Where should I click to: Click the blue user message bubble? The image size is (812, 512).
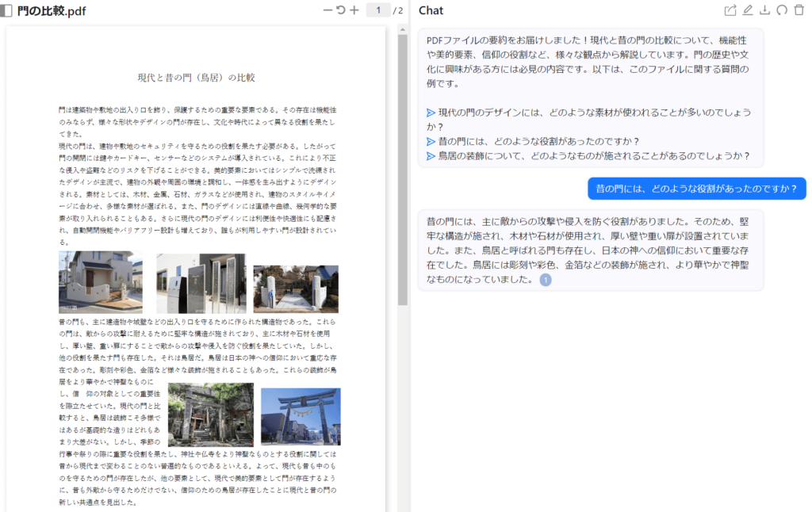[696, 189]
